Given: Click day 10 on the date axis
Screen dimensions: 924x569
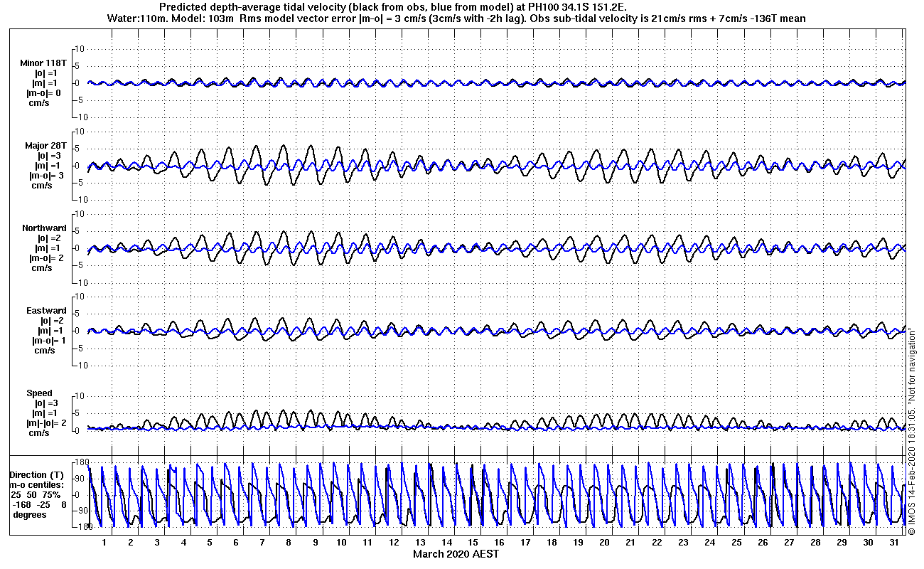Looking at the screenshot, I should [341, 542].
